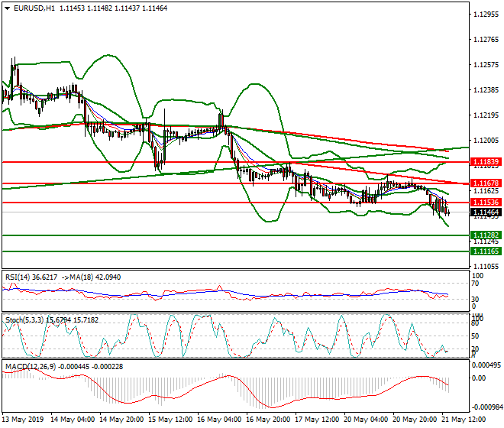Select the MACD scale value 0.000495

(x=486, y=365)
